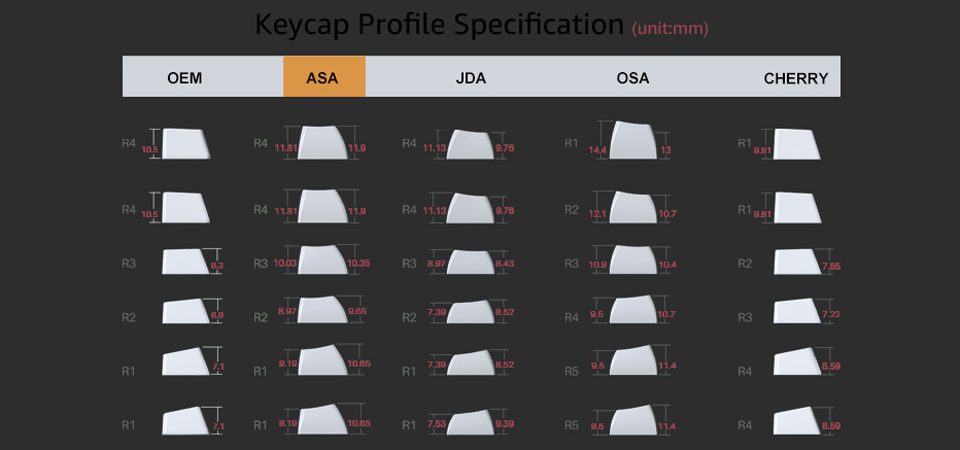Click the OSA R2 keycap diagram

[635, 208]
